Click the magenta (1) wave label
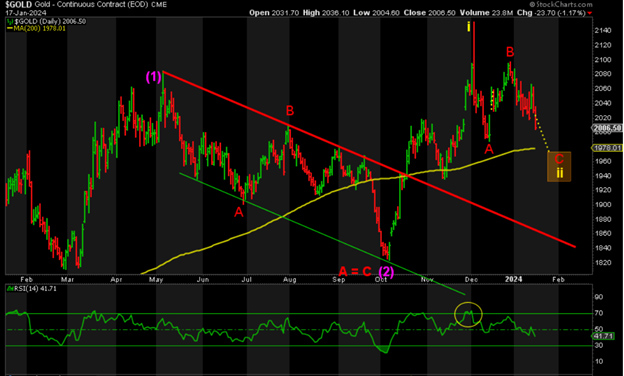624x376 pixels. point(153,77)
